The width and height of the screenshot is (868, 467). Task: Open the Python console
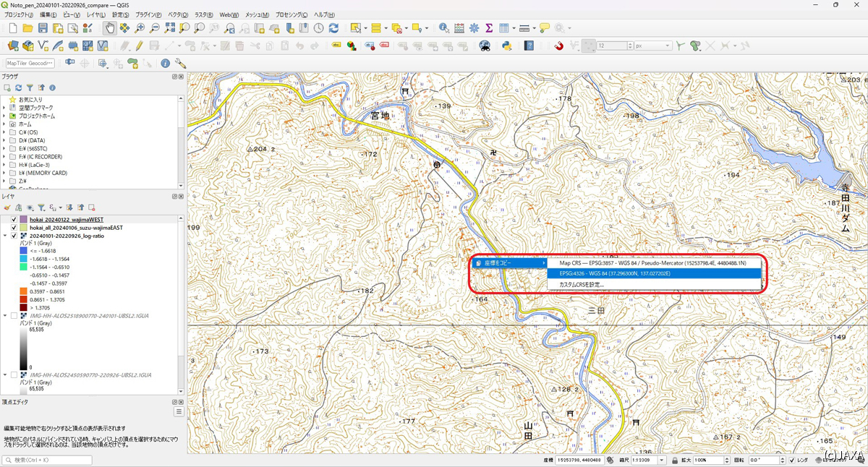click(507, 46)
